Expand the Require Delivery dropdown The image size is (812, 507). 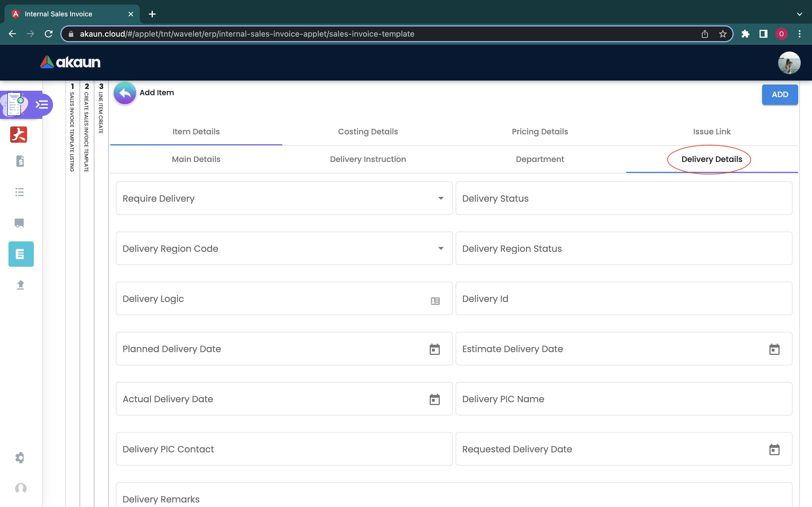coord(441,198)
